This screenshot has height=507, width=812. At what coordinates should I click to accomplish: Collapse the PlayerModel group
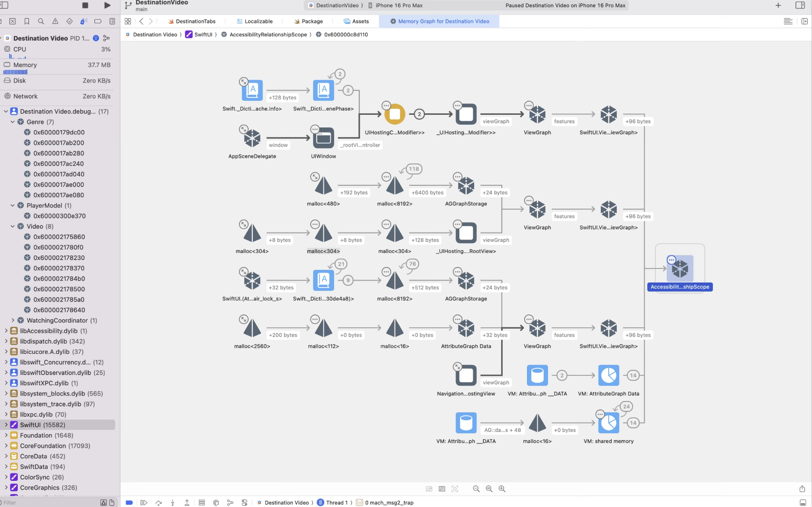tap(13, 205)
